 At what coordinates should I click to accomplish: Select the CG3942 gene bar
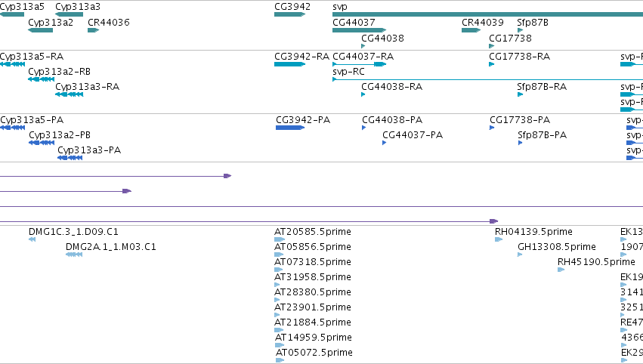290,14
